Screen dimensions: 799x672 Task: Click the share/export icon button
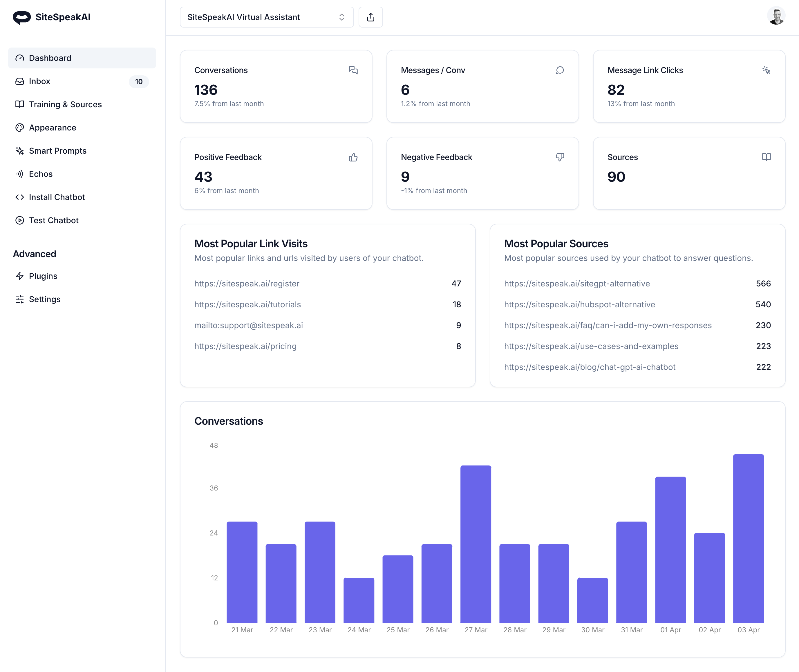point(370,17)
